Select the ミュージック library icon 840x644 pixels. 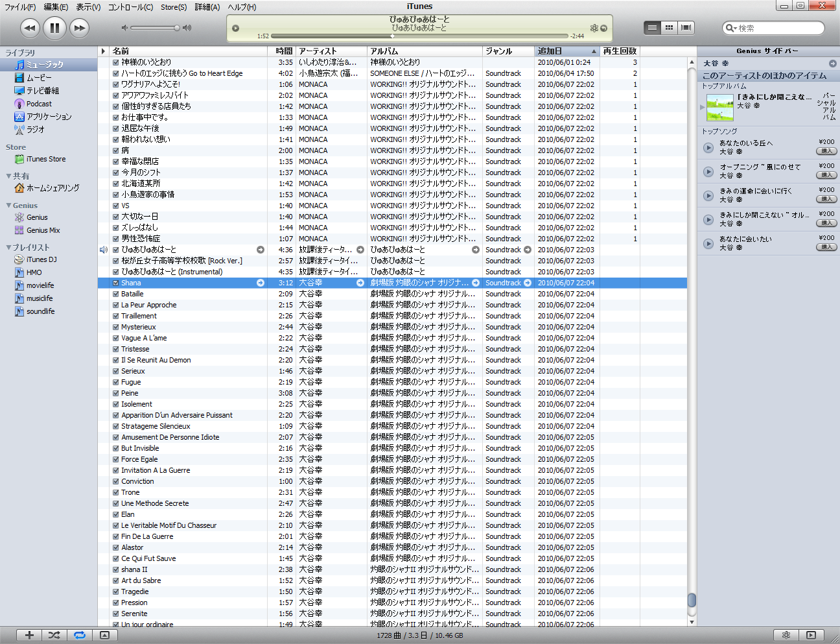click(19, 65)
